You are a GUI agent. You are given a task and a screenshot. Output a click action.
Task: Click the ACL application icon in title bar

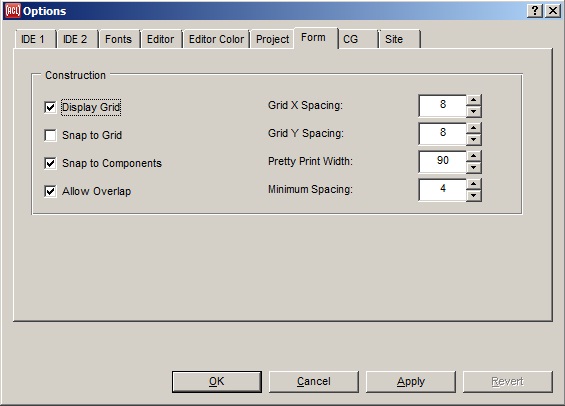pos(12,11)
